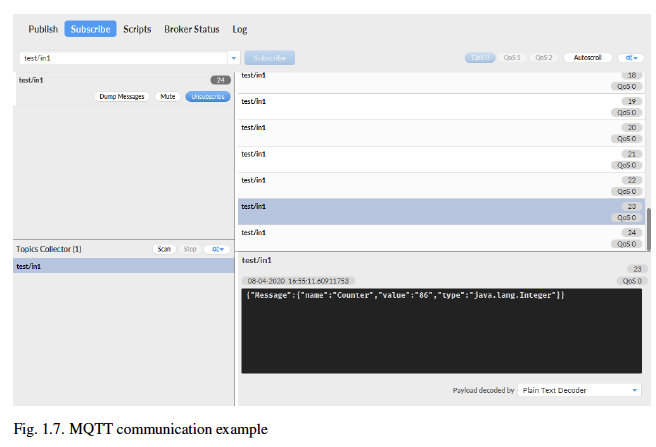Open the Publish tab
656x447 pixels.
(43, 29)
